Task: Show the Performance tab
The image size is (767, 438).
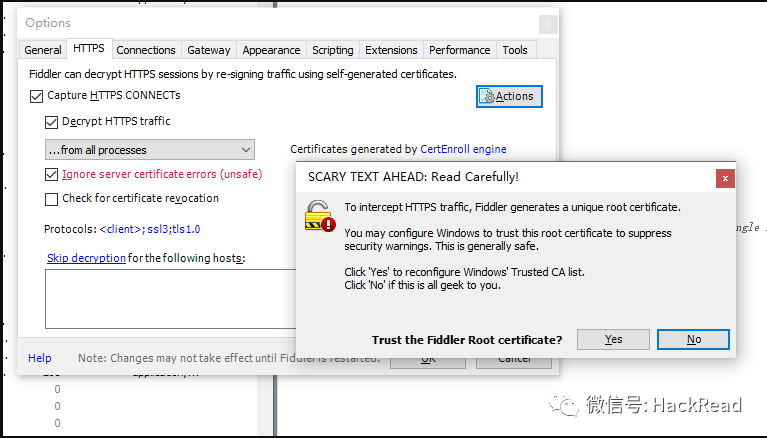Action: pyautogui.click(x=460, y=50)
